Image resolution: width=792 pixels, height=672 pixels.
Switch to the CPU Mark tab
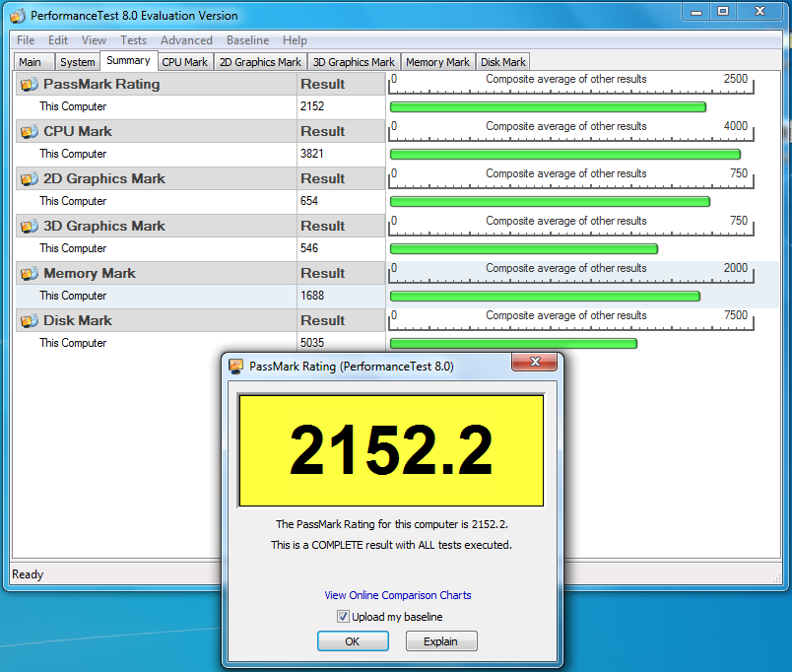[185, 62]
